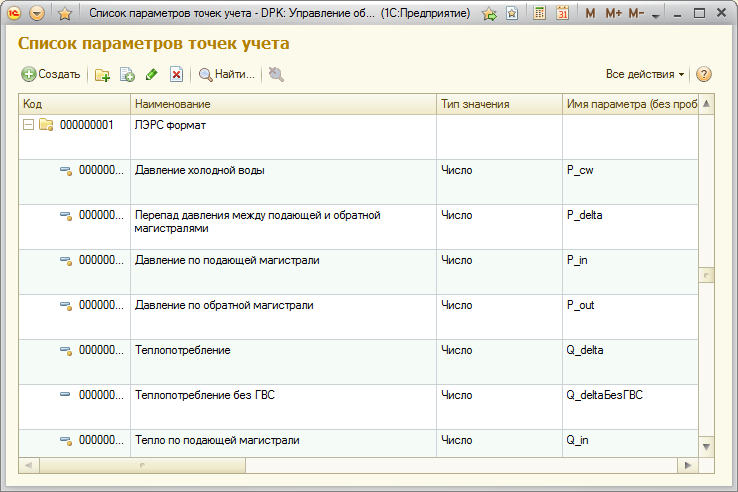Open the main menu dropdown in title bar
The height and width of the screenshot is (492, 738).
pyautogui.click(x=37, y=13)
